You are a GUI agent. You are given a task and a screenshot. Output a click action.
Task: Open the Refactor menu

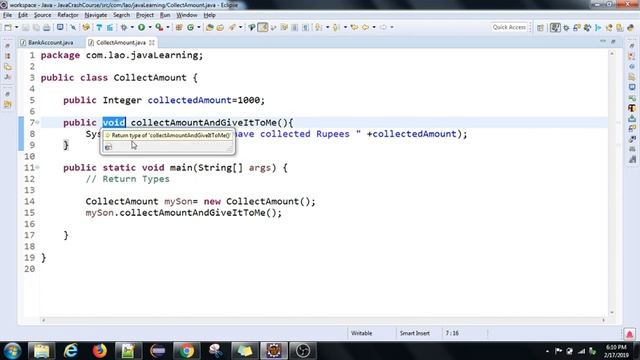click(68, 15)
